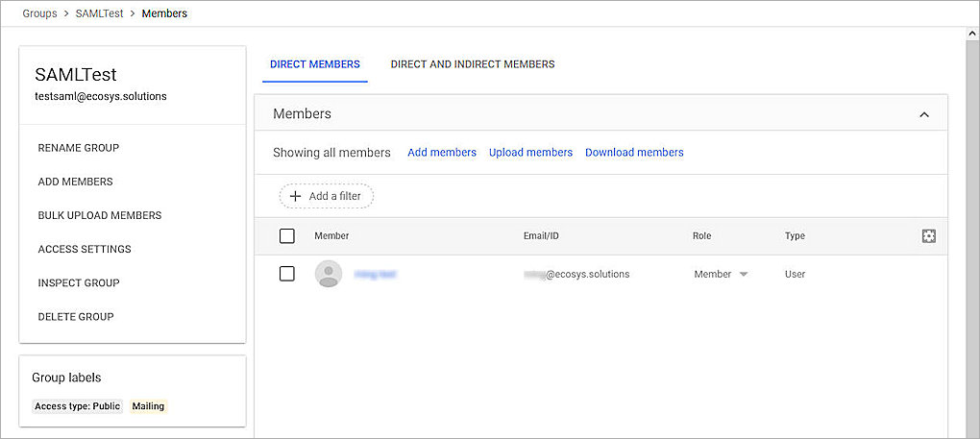Click testsaml@ecosys.solutions group email

[x=101, y=97]
